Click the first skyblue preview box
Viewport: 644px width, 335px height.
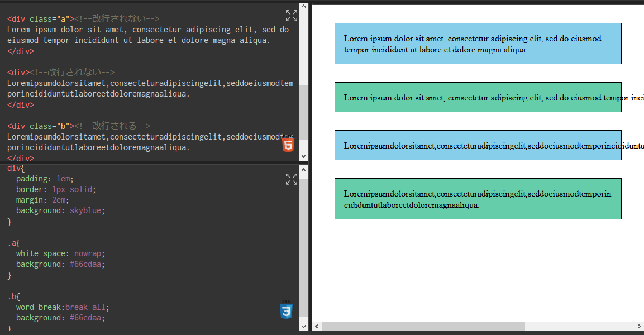[478, 44]
